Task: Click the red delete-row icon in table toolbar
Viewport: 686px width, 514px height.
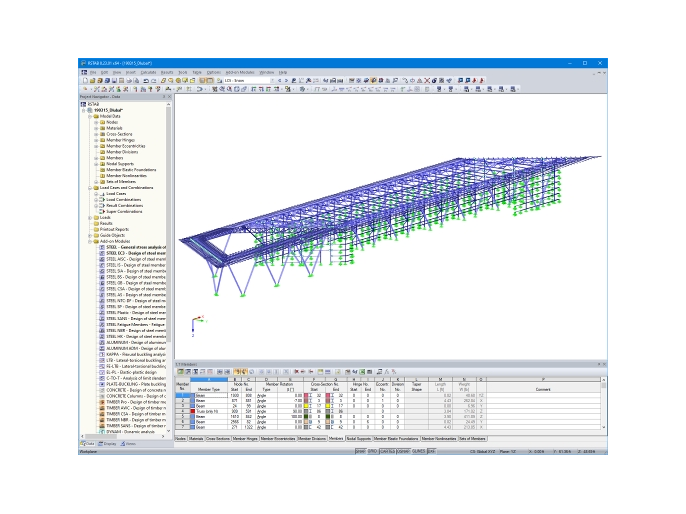Action: [296, 371]
